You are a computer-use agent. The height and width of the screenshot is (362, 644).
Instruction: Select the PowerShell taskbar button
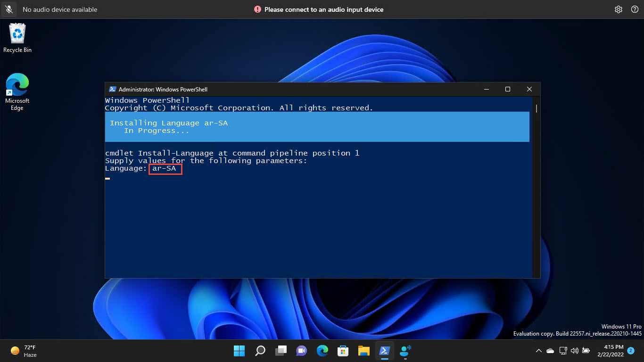pyautogui.click(x=384, y=351)
